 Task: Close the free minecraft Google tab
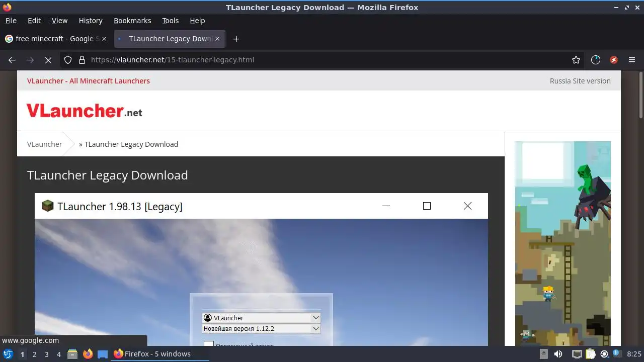(104, 39)
